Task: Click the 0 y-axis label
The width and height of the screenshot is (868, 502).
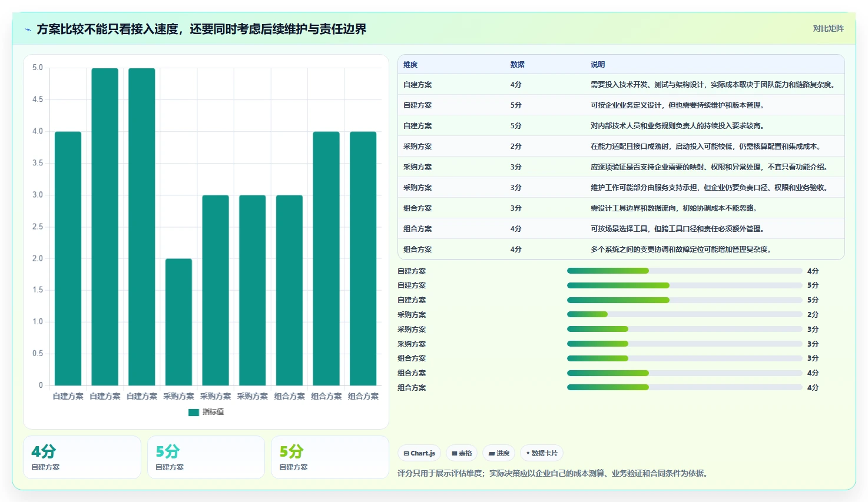Action: tap(41, 385)
